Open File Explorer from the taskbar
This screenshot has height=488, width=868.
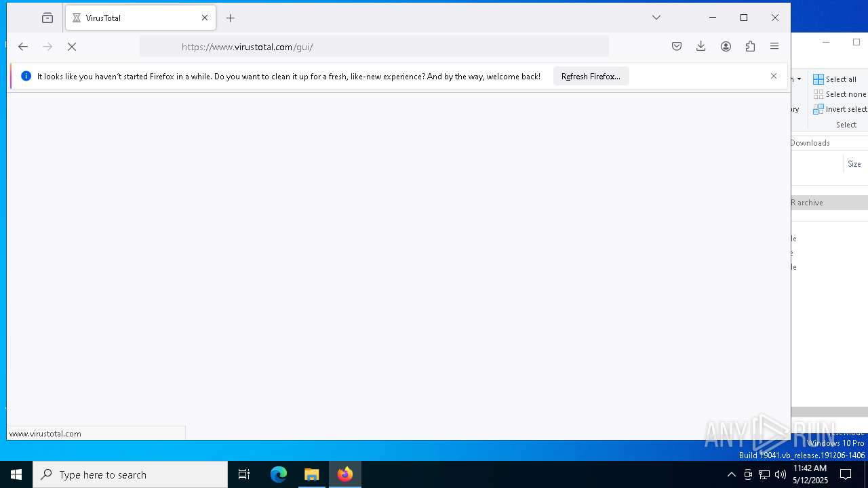[312, 474]
